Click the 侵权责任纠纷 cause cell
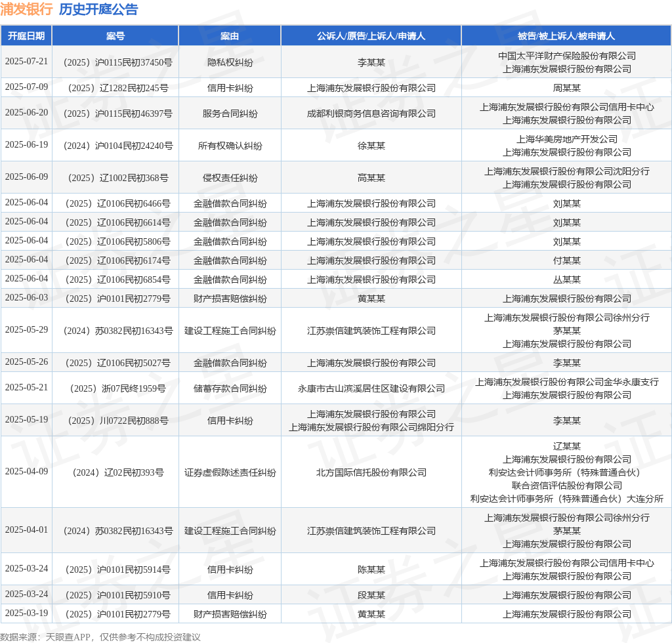The height and width of the screenshot is (643, 672). coord(230,178)
